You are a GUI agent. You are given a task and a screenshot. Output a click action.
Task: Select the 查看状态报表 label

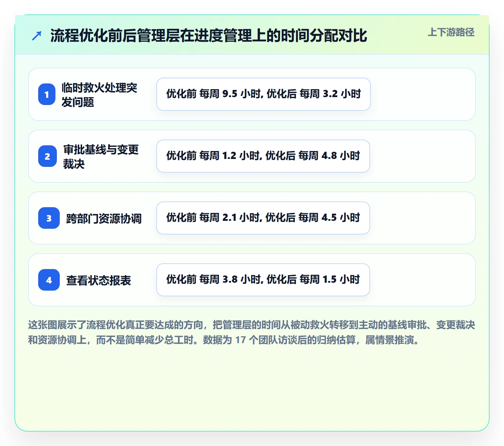pos(99,280)
